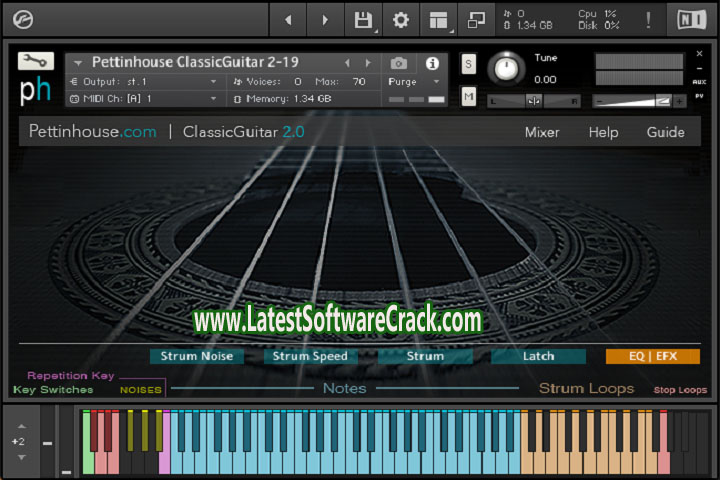Open the save floppy disk menu
This screenshot has height=480, width=720.
click(x=363, y=20)
